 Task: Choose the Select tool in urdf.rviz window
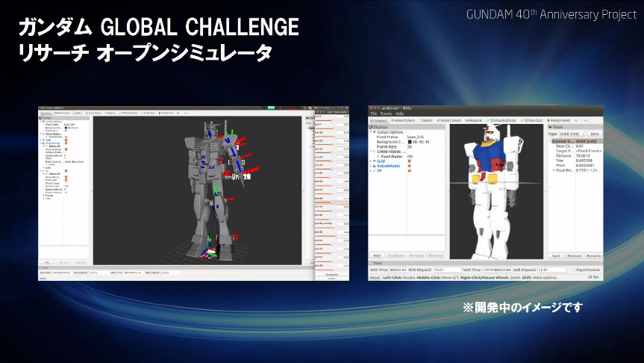[x=426, y=120]
